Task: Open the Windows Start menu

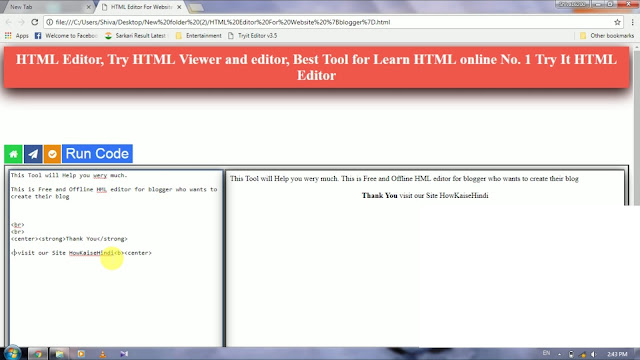Action: click(x=12, y=353)
